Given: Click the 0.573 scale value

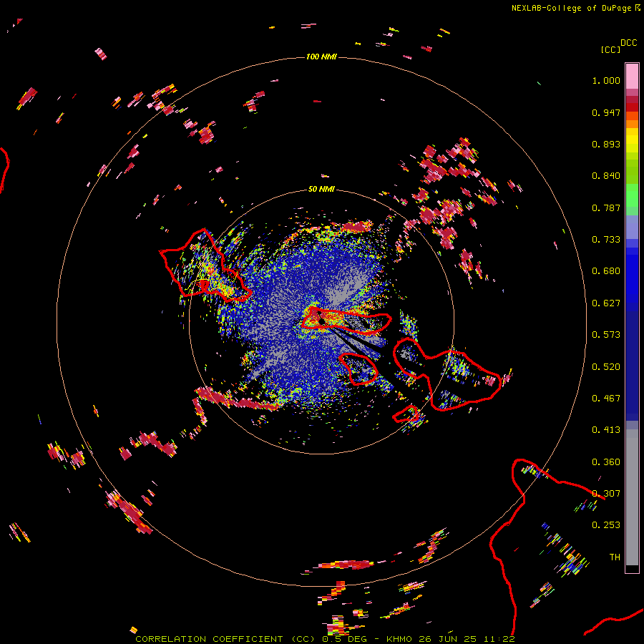Looking at the screenshot, I should coord(606,335).
